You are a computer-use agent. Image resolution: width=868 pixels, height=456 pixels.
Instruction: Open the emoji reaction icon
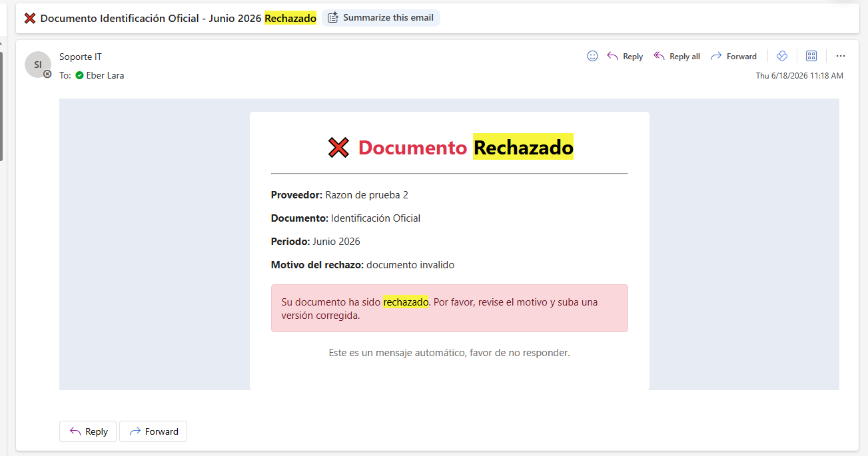[592, 56]
